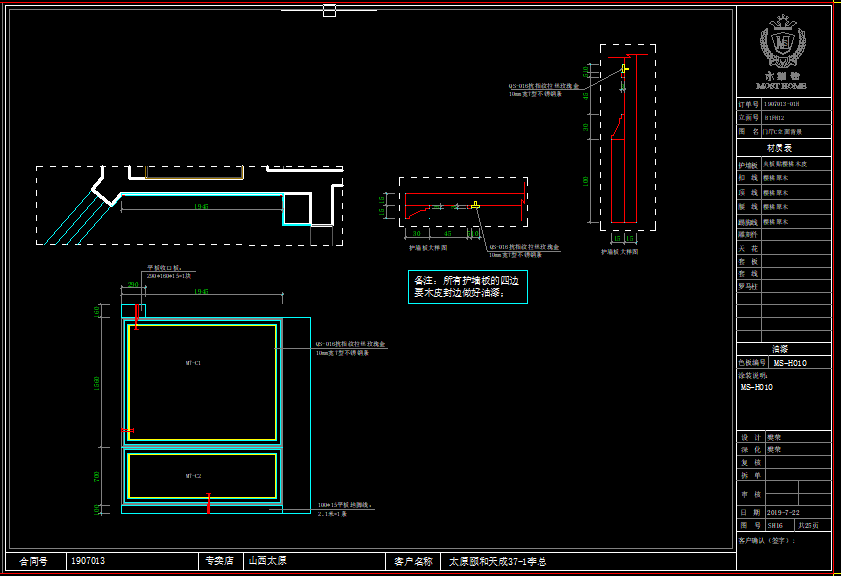Image resolution: width=841 pixels, height=576 pixels.
Task: Click the red marker atop the elevation panel
Action: click(137, 312)
